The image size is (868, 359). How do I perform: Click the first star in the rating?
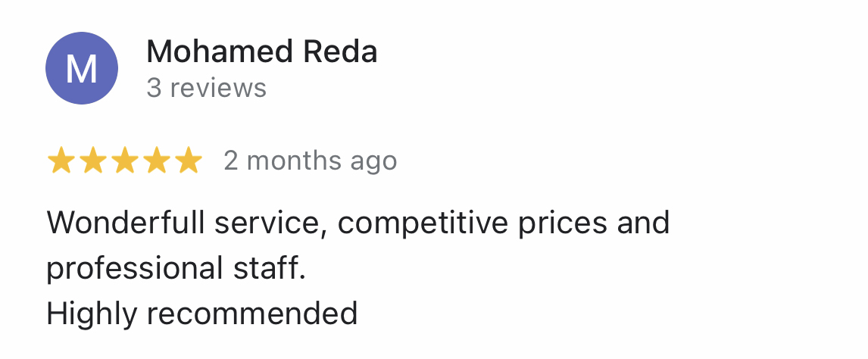pos(60,161)
